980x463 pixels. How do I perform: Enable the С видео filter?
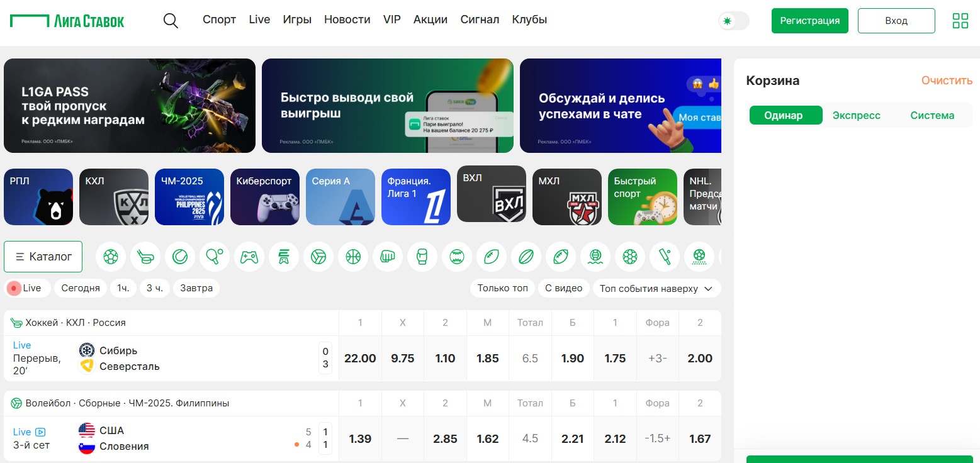tap(564, 288)
